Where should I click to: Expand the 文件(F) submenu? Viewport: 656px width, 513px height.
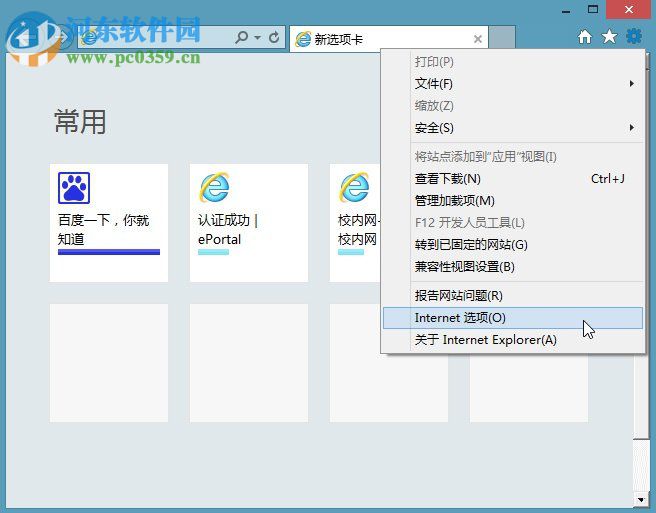pyautogui.click(x=514, y=84)
